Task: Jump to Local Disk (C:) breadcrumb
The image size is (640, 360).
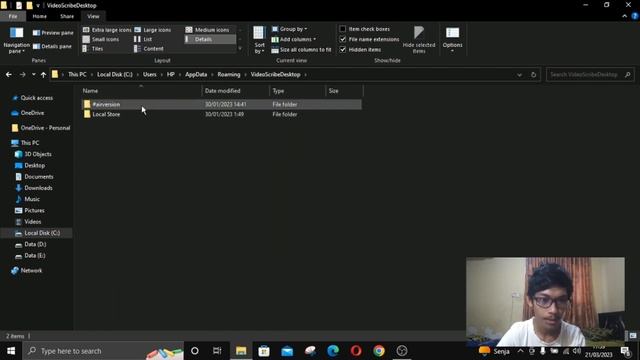Action: pos(115,75)
